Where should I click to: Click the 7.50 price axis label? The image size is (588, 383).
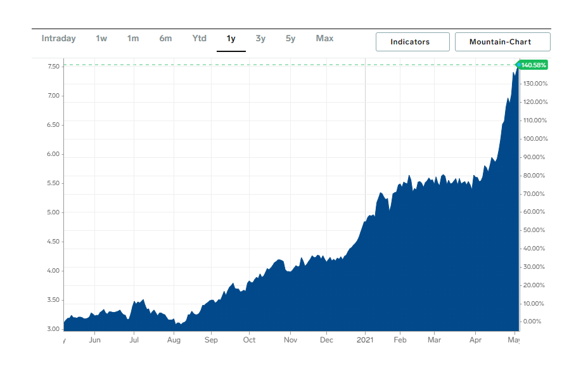53,67
